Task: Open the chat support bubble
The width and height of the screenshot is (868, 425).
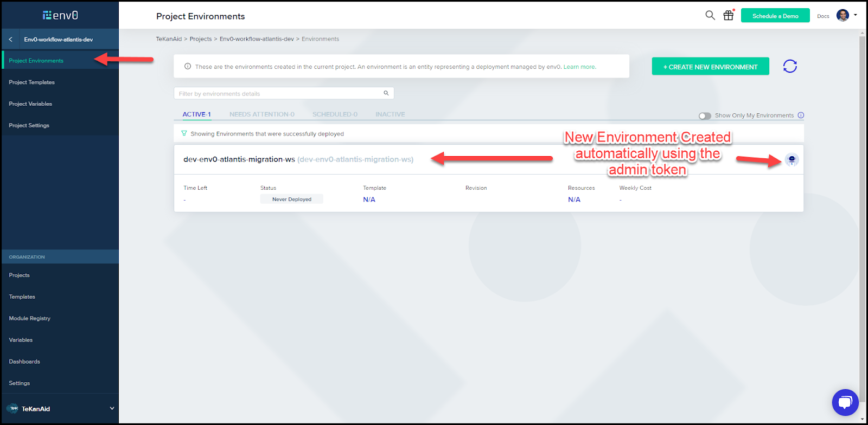Action: click(x=845, y=402)
